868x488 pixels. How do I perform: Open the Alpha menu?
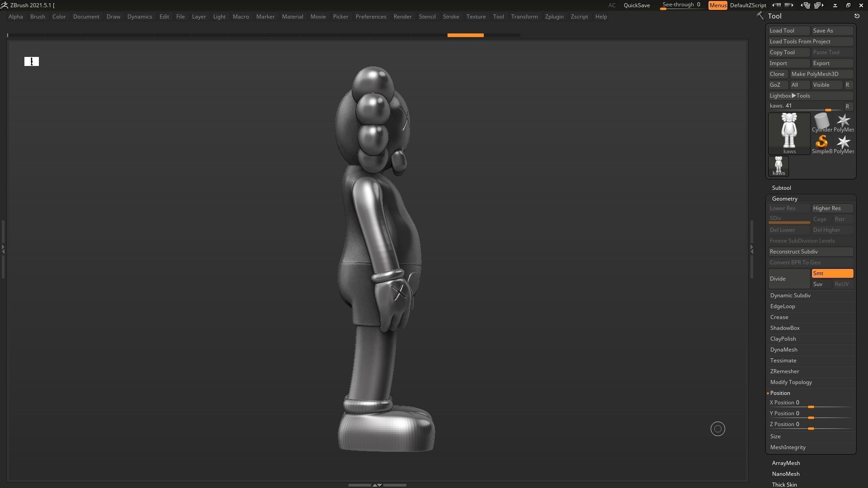tap(15, 17)
